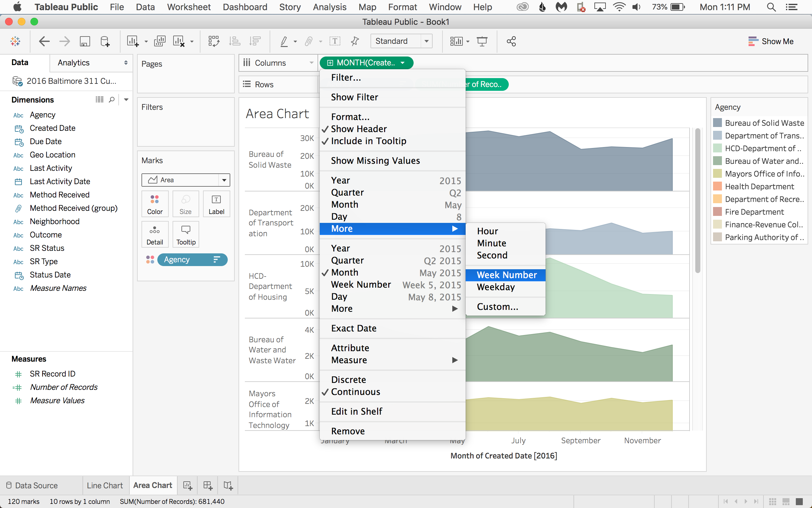The width and height of the screenshot is (812, 508).
Task: Click the Tableau start page logo icon
Action: point(16,41)
